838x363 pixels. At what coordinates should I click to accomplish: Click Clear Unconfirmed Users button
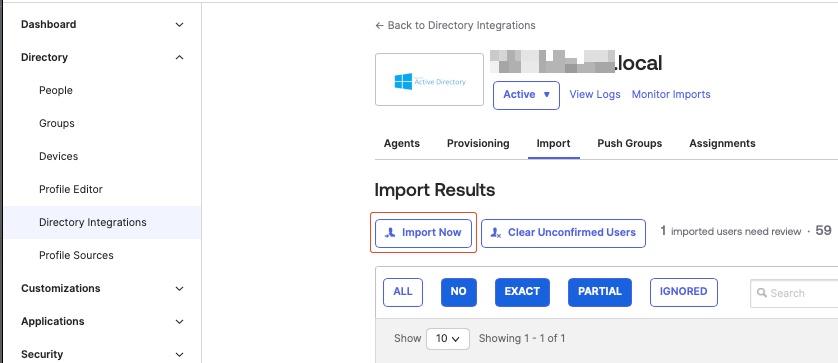pyautogui.click(x=563, y=233)
